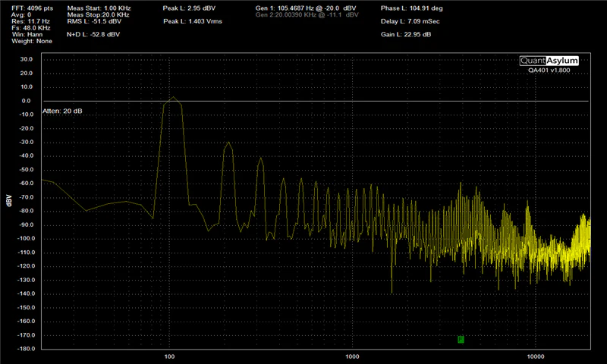Screen dimensions: 607x364
Task: Click the 'Gen 1: 105.4687 Hz' generator text
Action: [x=306, y=8]
